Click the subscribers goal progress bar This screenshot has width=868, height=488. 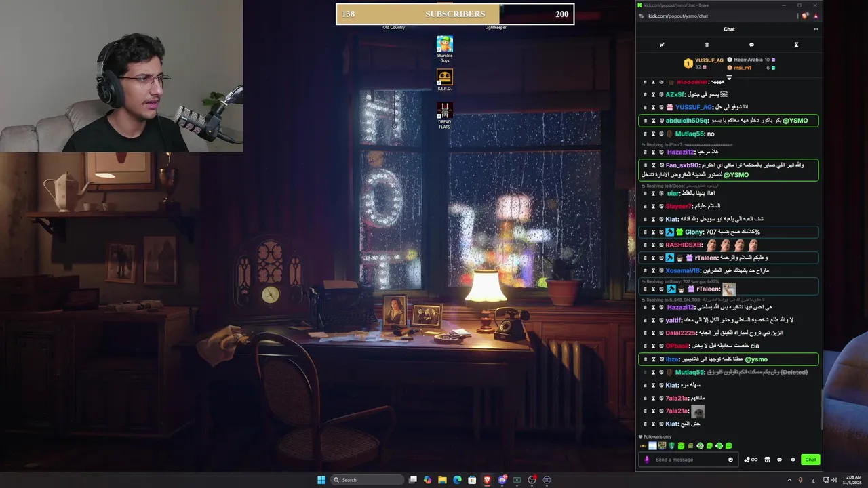click(x=455, y=14)
